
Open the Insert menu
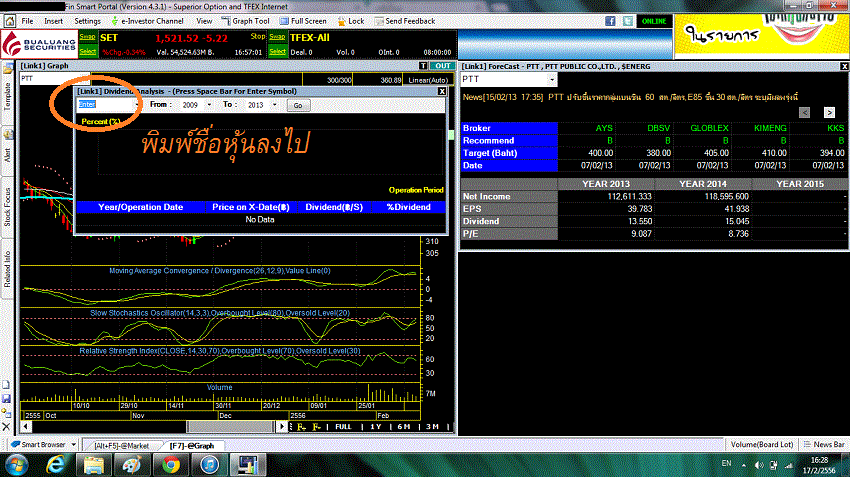[53, 21]
